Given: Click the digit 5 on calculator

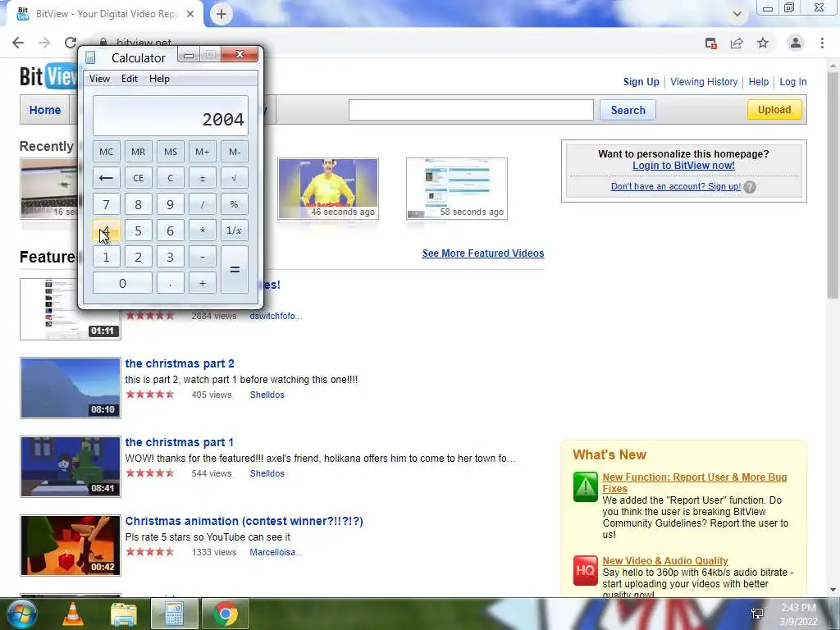Looking at the screenshot, I should (x=138, y=231).
